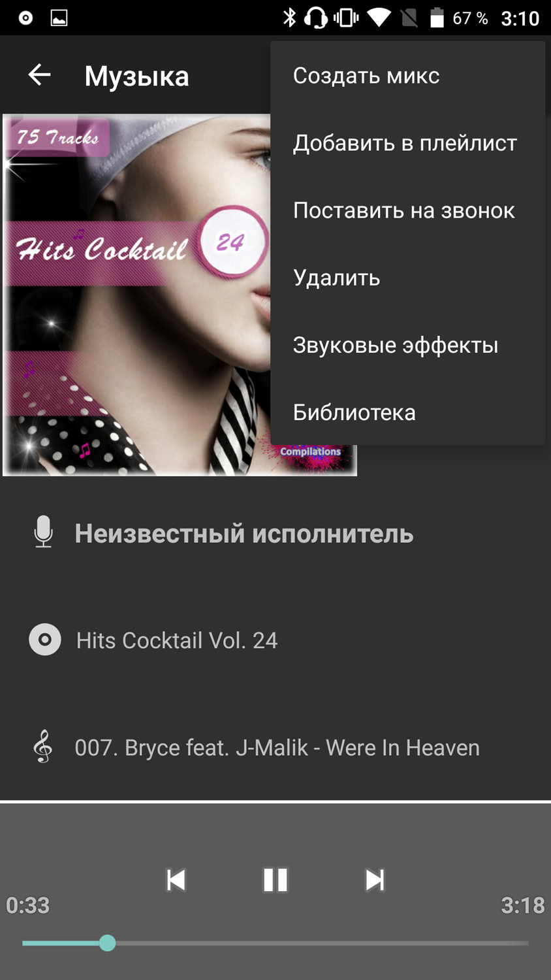
Task: Tap the back arrow next to Музыка
Action: [39, 75]
